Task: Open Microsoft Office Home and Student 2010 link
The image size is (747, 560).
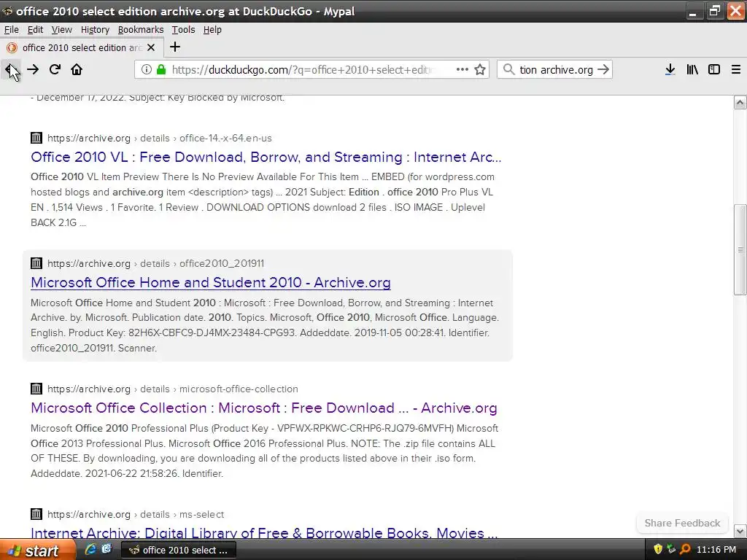Action: tap(211, 282)
